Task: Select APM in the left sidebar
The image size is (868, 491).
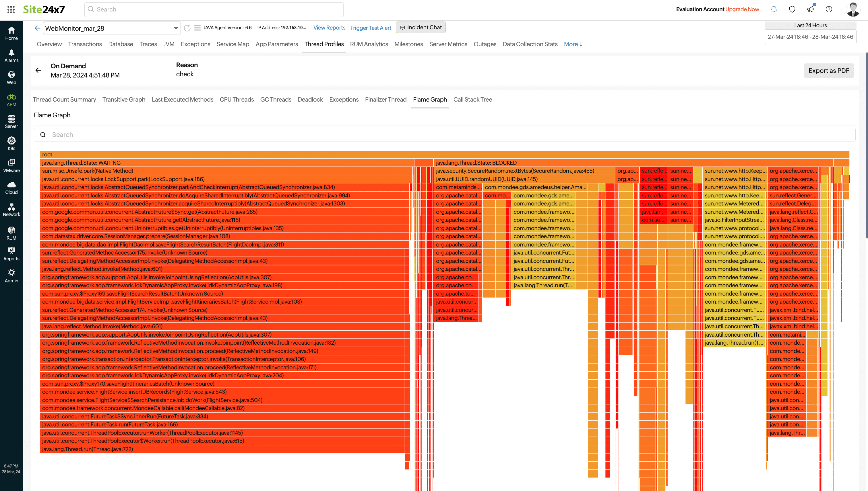Action: click(x=11, y=100)
